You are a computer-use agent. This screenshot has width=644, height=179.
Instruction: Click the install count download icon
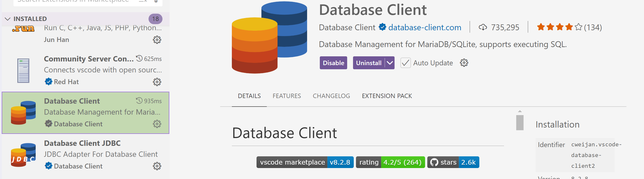click(x=483, y=27)
